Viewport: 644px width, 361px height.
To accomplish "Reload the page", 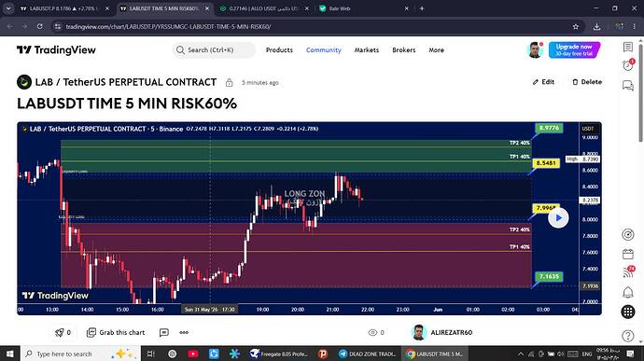I will tap(39, 26).
